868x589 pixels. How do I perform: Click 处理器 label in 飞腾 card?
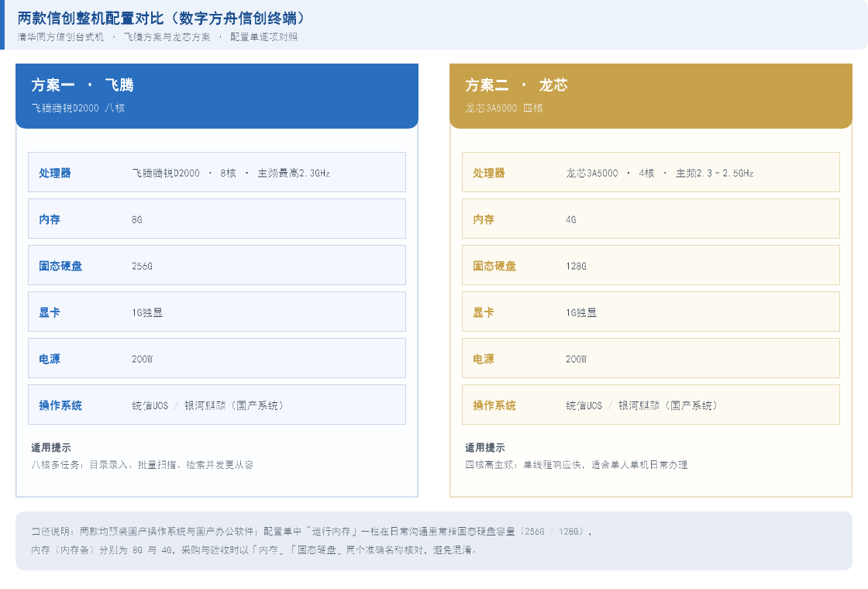click(55, 173)
